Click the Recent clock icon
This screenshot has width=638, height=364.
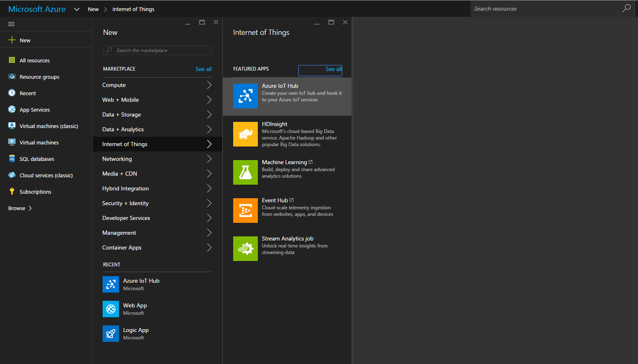tap(12, 93)
